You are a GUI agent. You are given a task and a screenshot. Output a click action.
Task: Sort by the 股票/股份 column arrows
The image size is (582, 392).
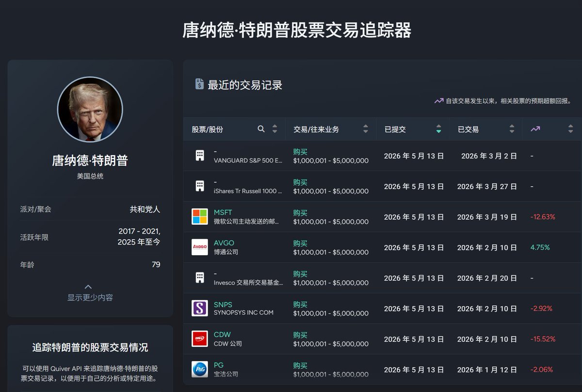(x=275, y=129)
